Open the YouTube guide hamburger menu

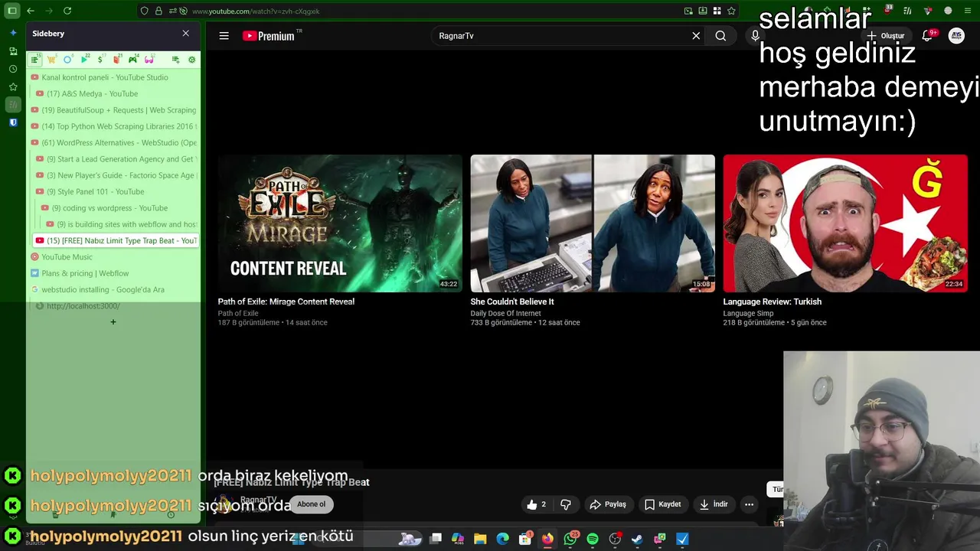(224, 36)
